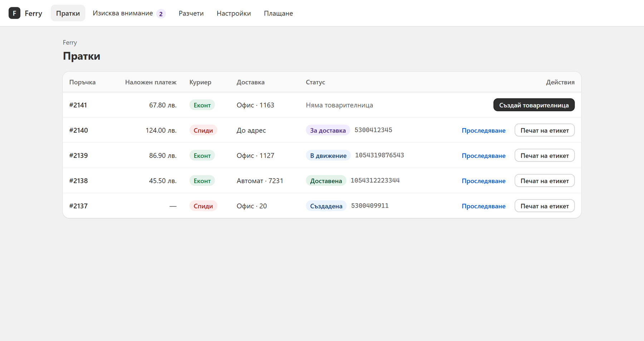The height and width of the screenshot is (341, 644).
Task: Click the notification badge showing 2
Action: tap(161, 14)
